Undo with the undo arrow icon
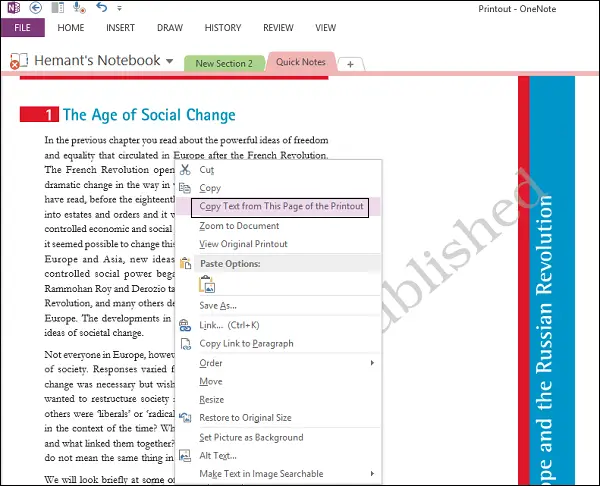The height and width of the screenshot is (486, 600). pyautogui.click(x=101, y=7)
